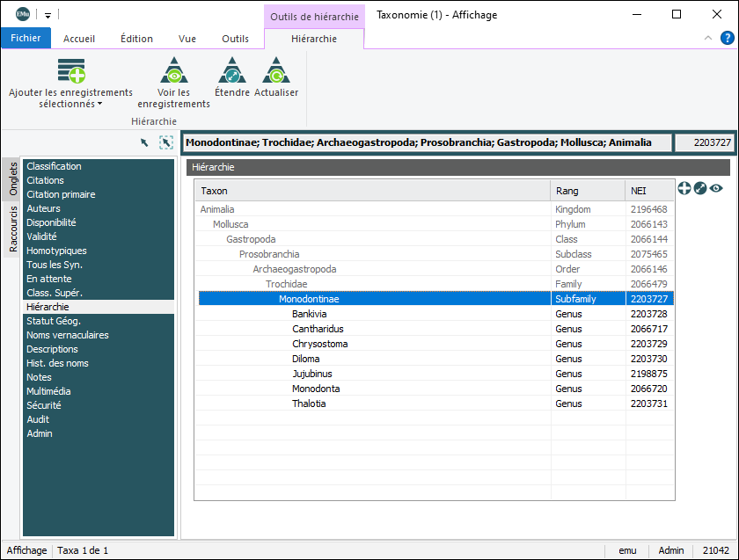The height and width of the screenshot is (560, 739).
Task: Click the arrow pointer icon above the tab list
Action: (x=144, y=142)
